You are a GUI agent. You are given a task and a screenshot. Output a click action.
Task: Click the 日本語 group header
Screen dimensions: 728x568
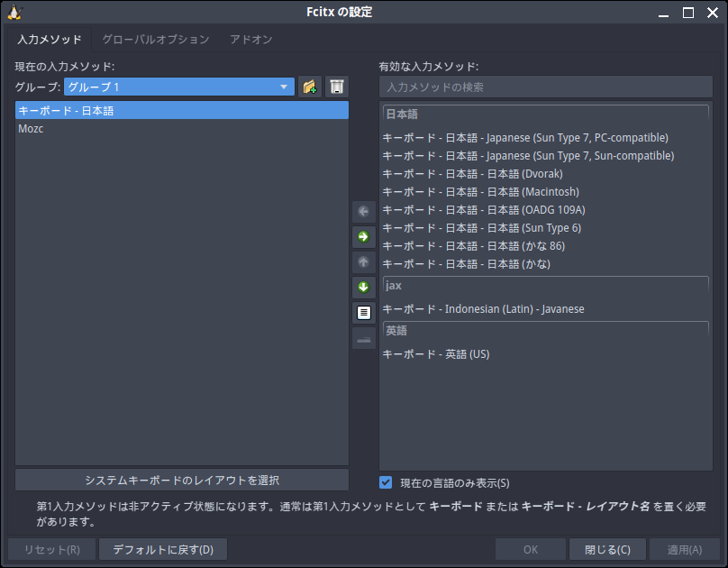(x=545, y=115)
